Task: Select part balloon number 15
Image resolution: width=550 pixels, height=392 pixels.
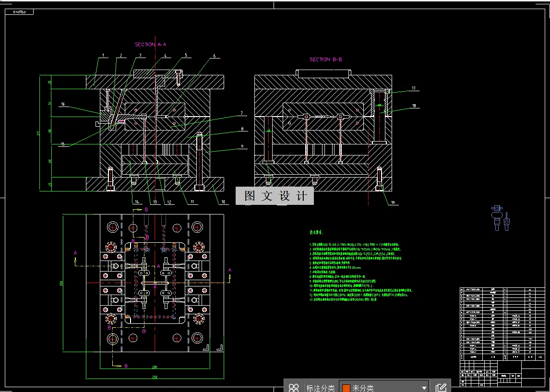Action: [63, 144]
